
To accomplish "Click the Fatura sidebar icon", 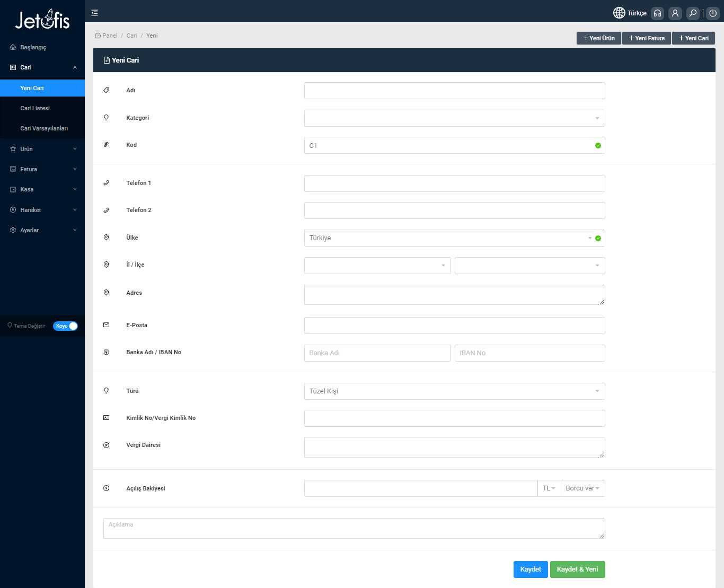I will [x=13, y=169].
